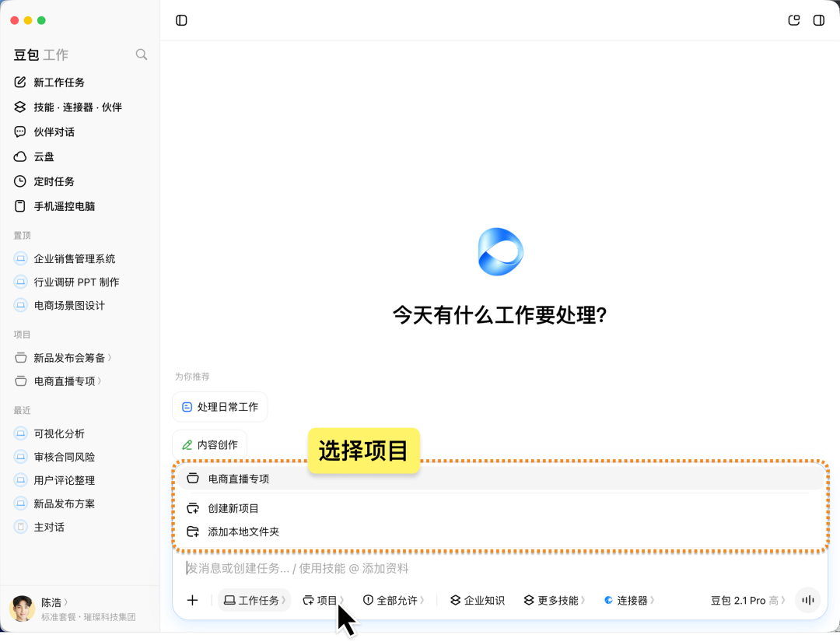840x642 pixels.
Task: Click the folder-plus icon beside 添加本地文件夹
Action: click(x=193, y=531)
